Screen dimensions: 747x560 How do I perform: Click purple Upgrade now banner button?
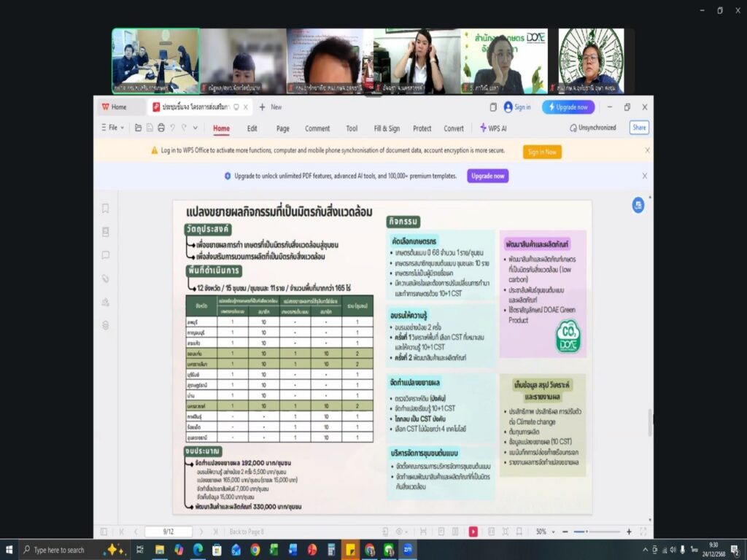click(x=488, y=176)
